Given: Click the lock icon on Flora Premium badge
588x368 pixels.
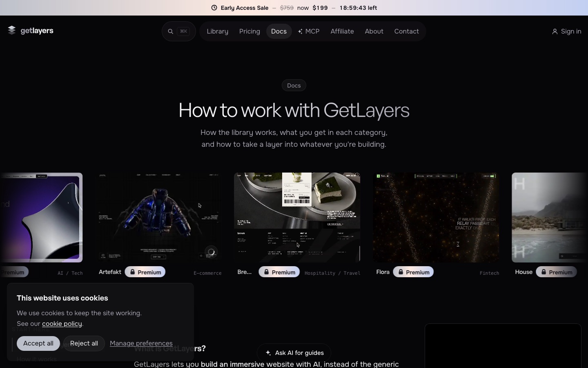Looking at the screenshot, I should (x=401, y=272).
